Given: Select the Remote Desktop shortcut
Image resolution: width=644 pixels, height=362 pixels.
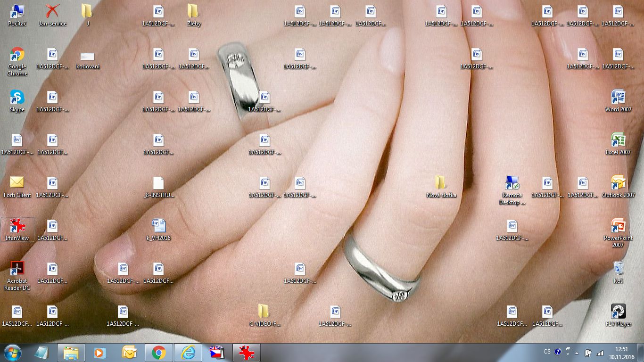Looking at the screenshot, I should click(x=512, y=184).
